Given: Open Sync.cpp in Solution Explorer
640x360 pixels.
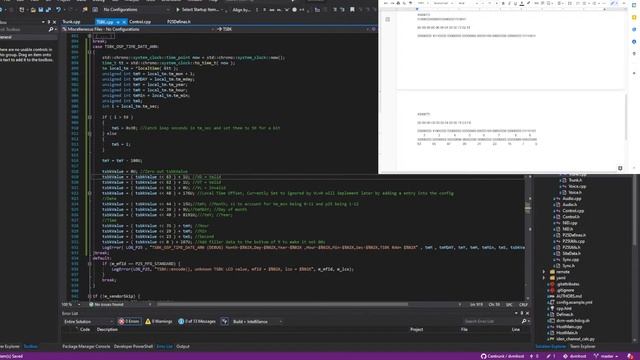Looking at the screenshot, I should coord(571,260).
